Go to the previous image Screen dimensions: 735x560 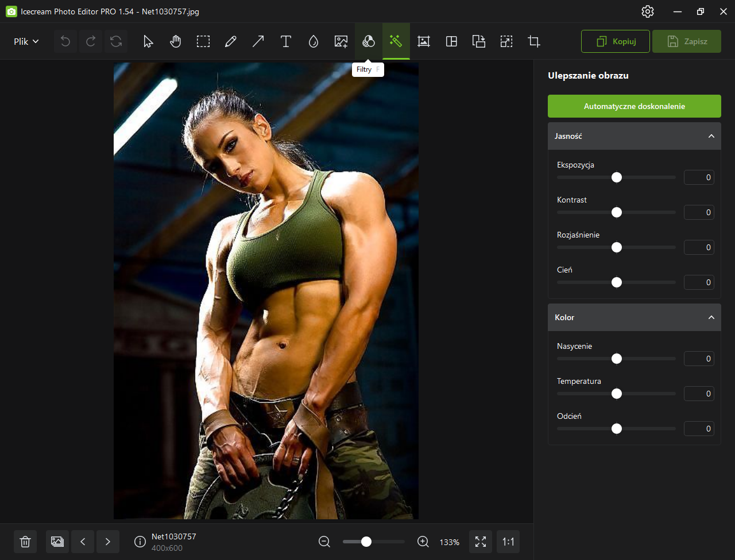click(83, 542)
